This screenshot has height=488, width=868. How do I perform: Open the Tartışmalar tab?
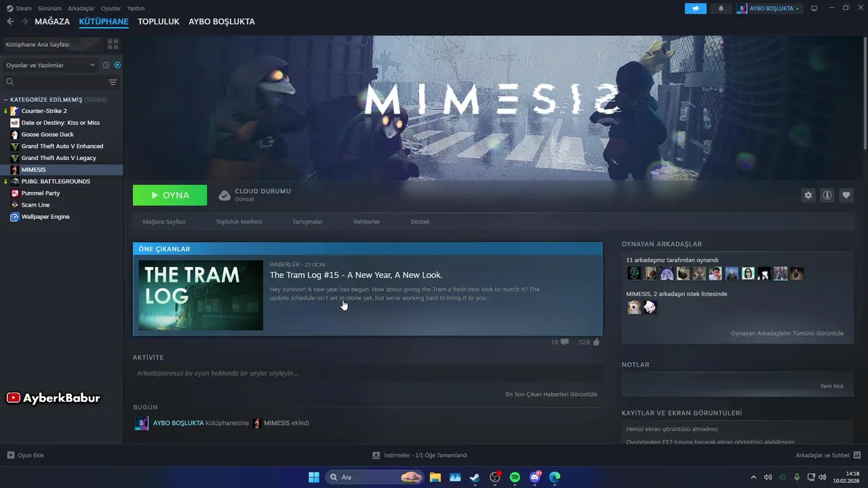point(307,222)
